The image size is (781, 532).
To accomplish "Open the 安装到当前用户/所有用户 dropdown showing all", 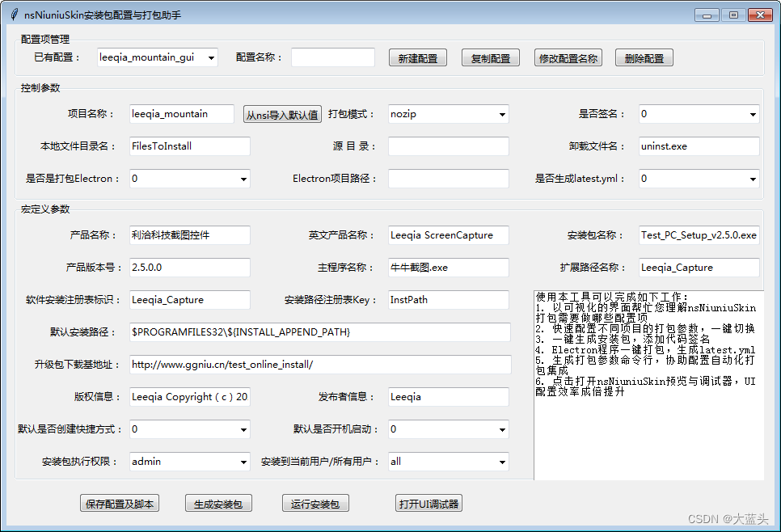I will click(x=448, y=462).
